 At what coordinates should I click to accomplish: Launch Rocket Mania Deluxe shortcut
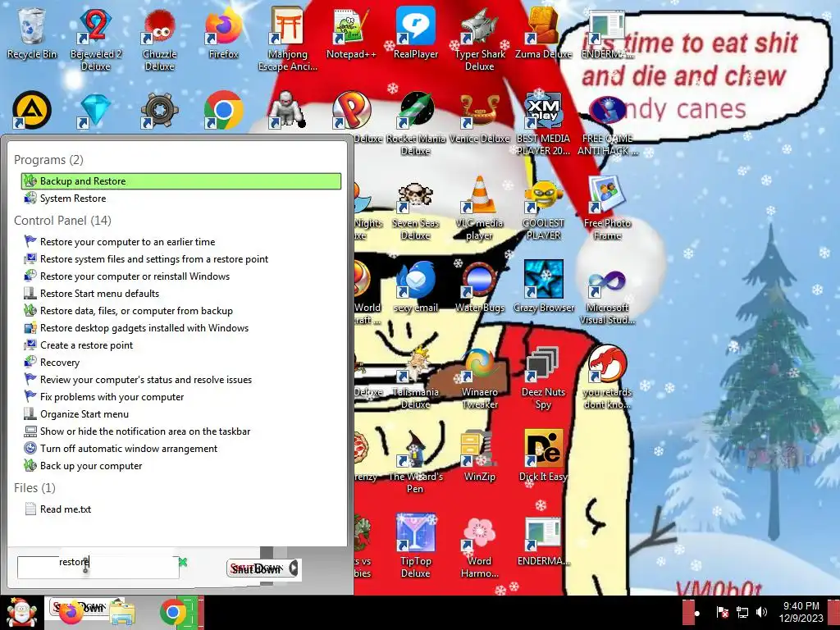(x=416, y=123)
